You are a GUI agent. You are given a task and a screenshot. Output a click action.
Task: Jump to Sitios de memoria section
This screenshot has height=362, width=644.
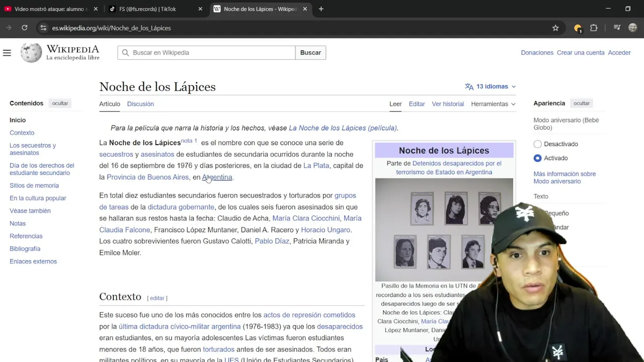click(34, 186)
